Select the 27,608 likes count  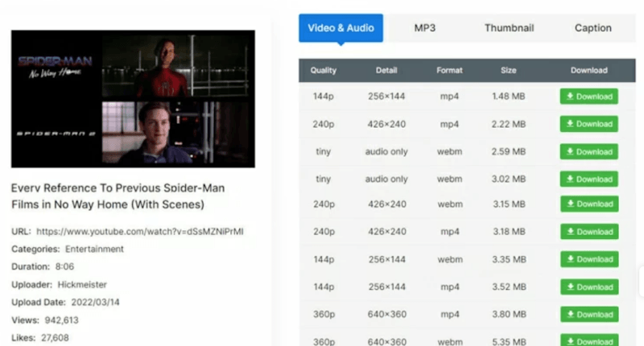click(55, 338)
